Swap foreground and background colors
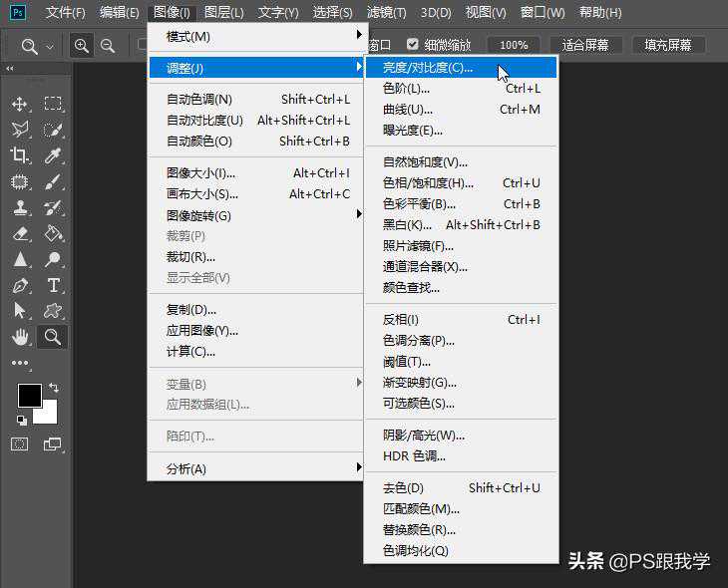This screenshot has height=588, width=728. pyautogui.click(x=54, y=388)
